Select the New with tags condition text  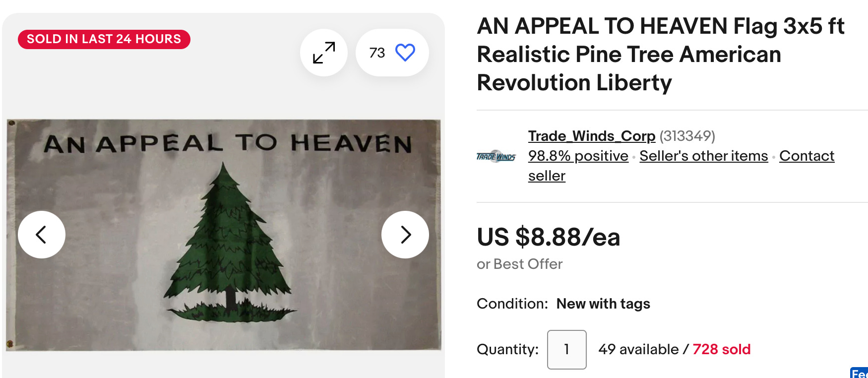(x=603, y=304)
